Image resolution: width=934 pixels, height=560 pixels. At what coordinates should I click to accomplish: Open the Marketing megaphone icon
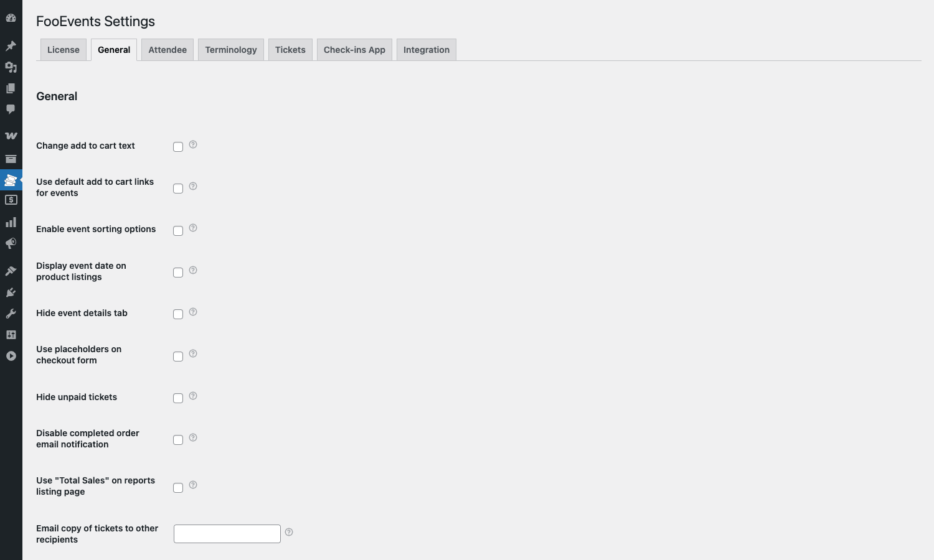pyautogui.click(x=11, y=243)
